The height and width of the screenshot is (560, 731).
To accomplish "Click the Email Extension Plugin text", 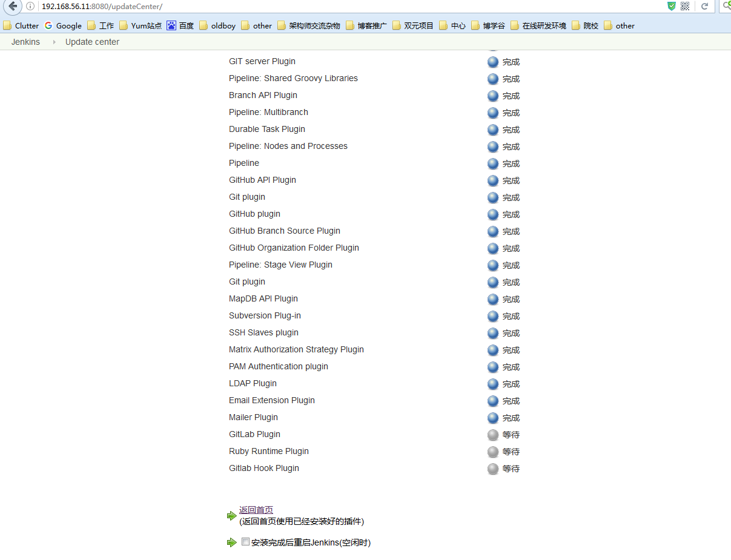I will (x=272, y=400).
